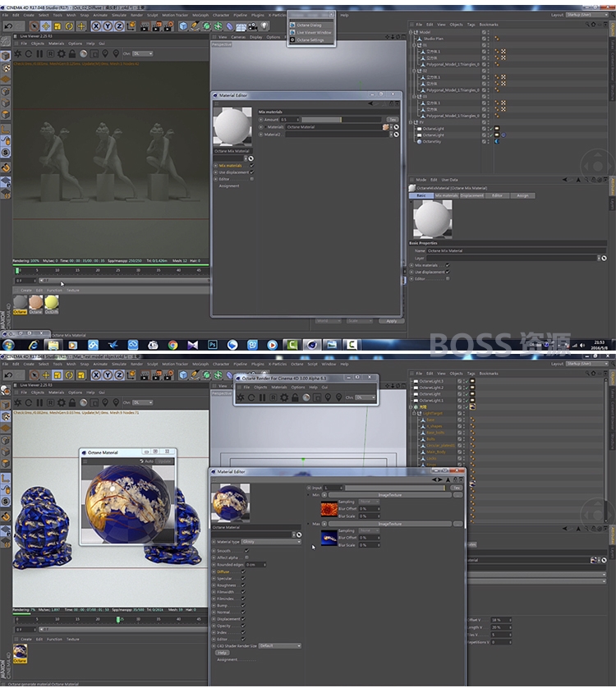The width and height of the screenshot is (616, 688).
Task: Click picker icon at end of Material2 row
Action: coord(397,135)
